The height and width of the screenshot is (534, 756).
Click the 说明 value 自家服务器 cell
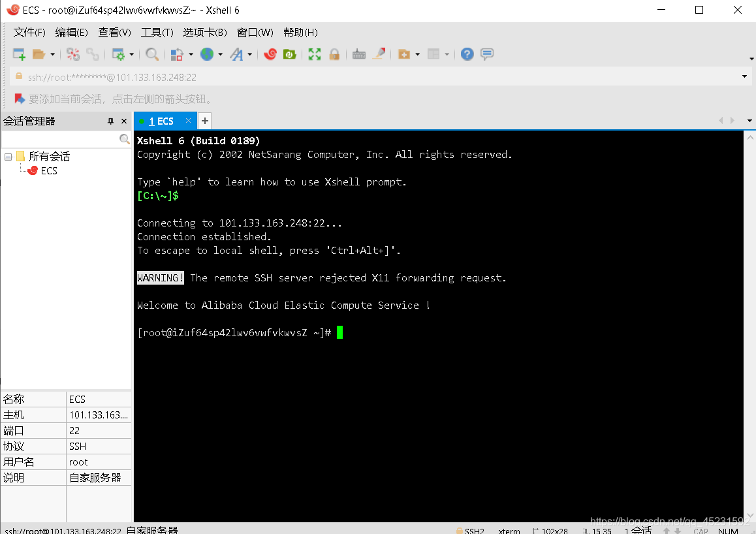(99, 478)
